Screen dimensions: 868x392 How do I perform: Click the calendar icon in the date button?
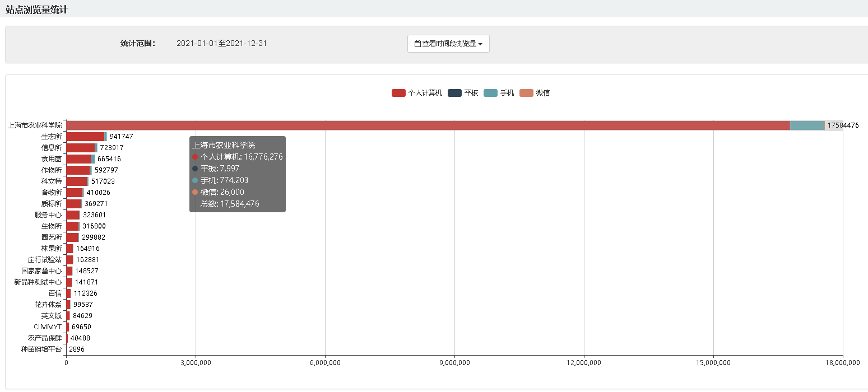coord(417,44)
